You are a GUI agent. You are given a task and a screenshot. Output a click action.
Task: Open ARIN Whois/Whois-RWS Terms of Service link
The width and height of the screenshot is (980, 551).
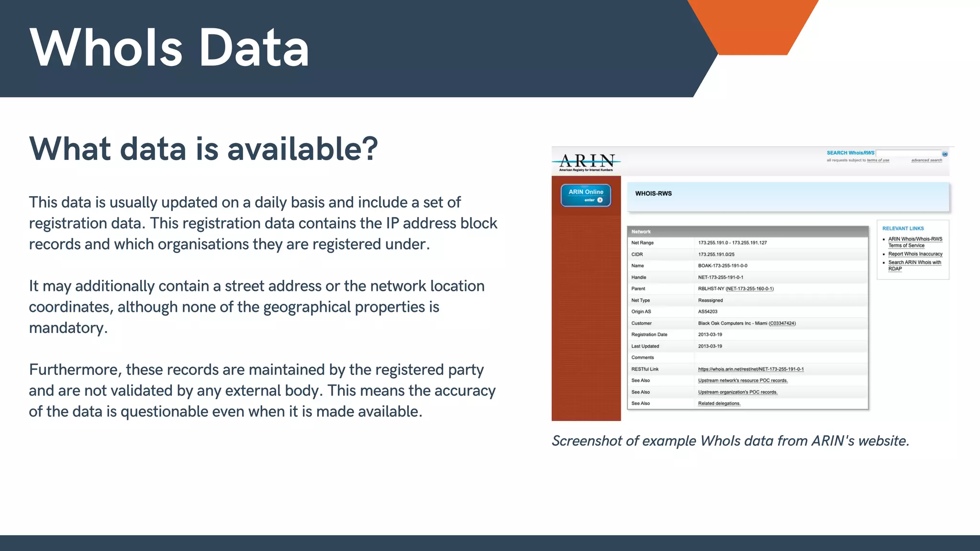(x=915, y=242)
